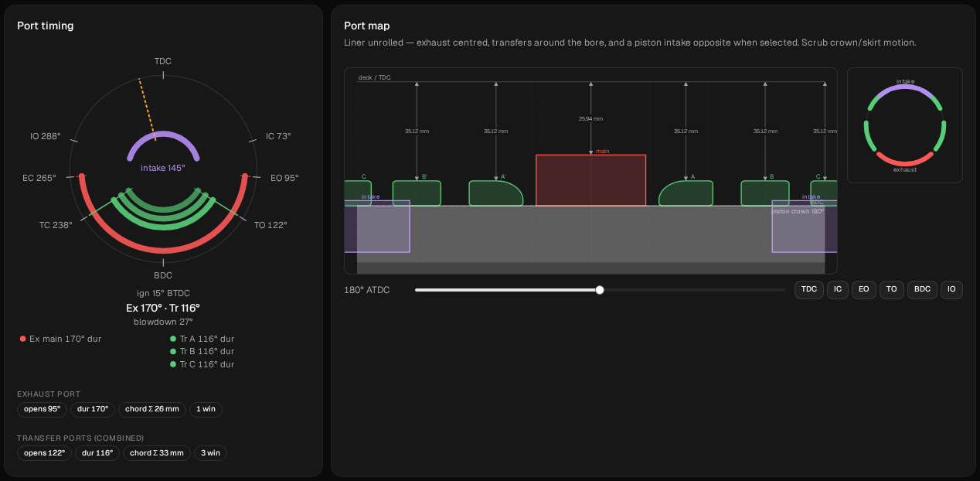Click the '1 win' chip
980x481 pixels.
coord(206,409)
